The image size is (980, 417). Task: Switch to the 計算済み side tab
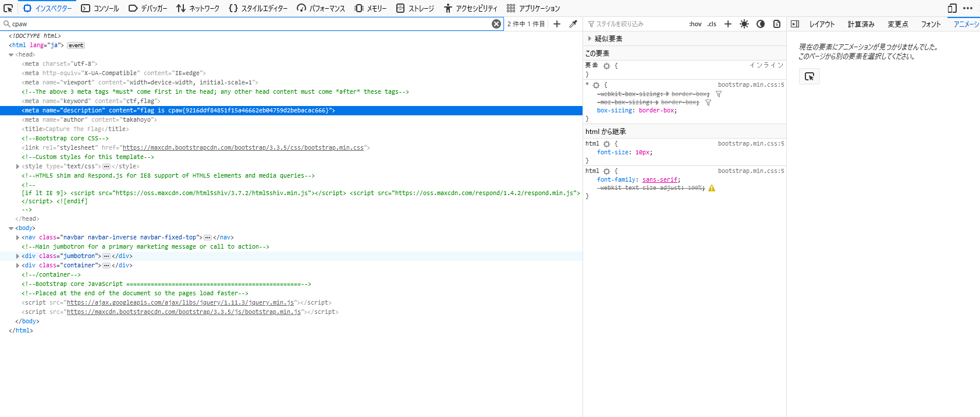tap(861, 24)
